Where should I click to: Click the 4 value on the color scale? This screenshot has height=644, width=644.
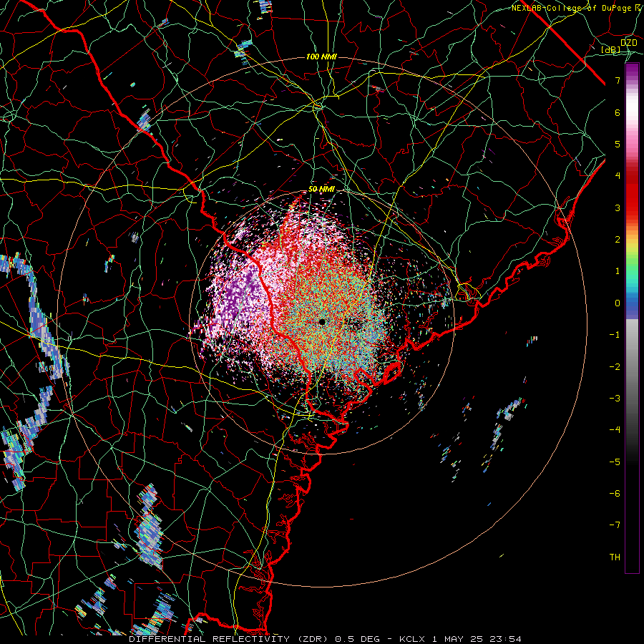click(618, 176)
